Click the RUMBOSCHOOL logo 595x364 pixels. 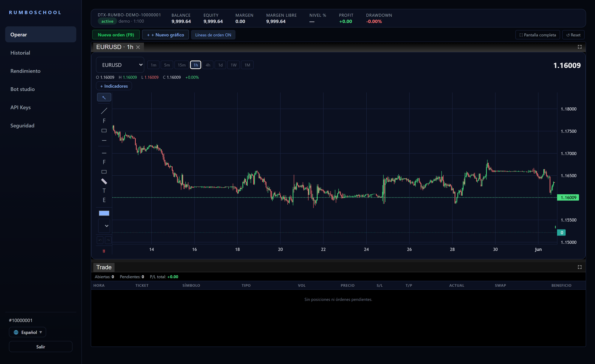pyautogui.click(x=35, y=13)
